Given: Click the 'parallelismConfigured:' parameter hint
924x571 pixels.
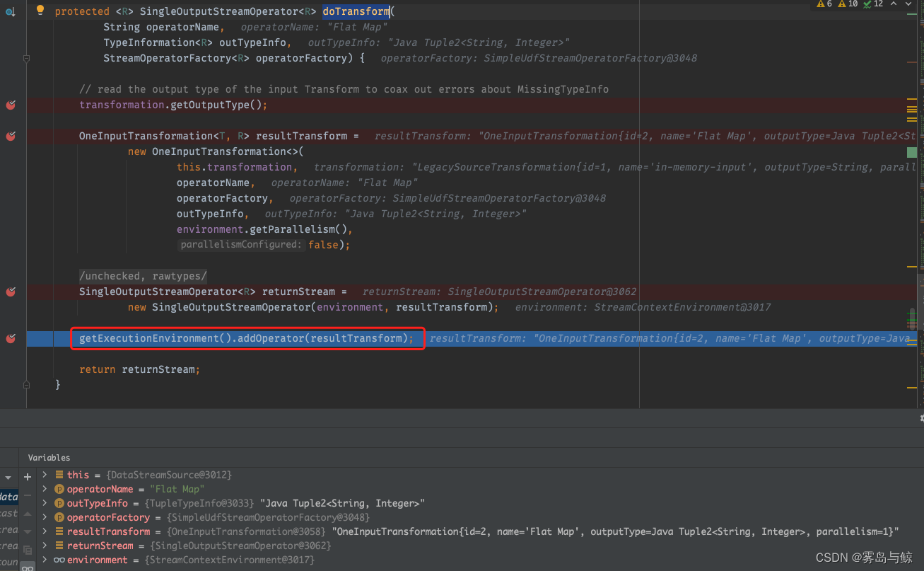Looking at the screenshot, I should (x=241, y=245).
